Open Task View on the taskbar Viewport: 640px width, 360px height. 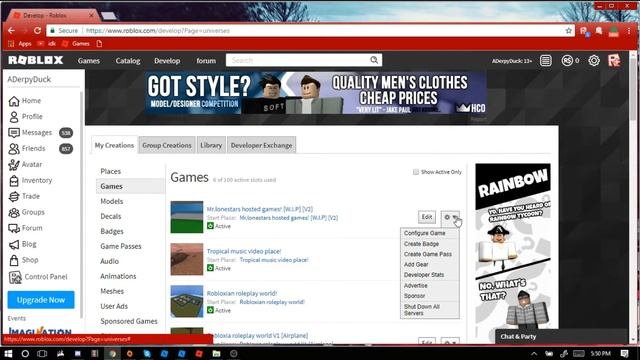coord(42,353)
